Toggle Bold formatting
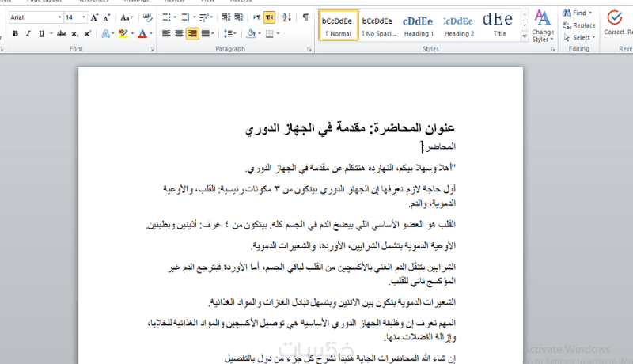Image resolution: width=633 pixels, height=364 pixels. [x=15, y=34]
